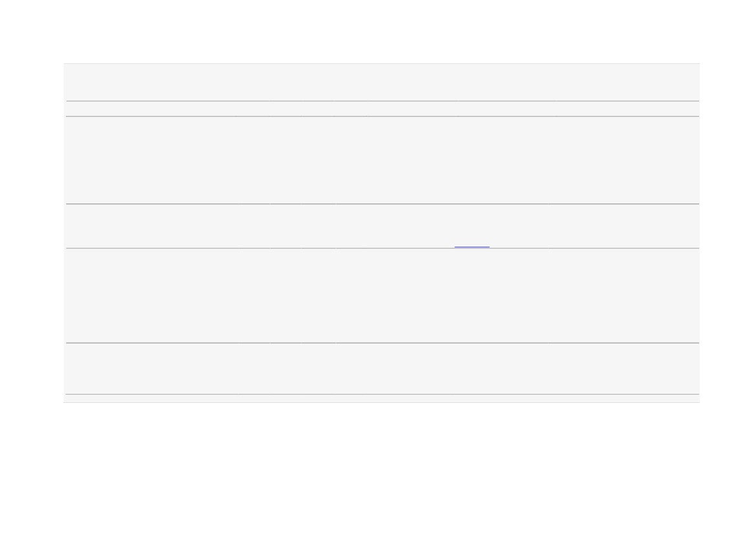This screenshot has width=756, height=534.
Task: Click the blue underlined link in the table
Action: tap(472, 246)
